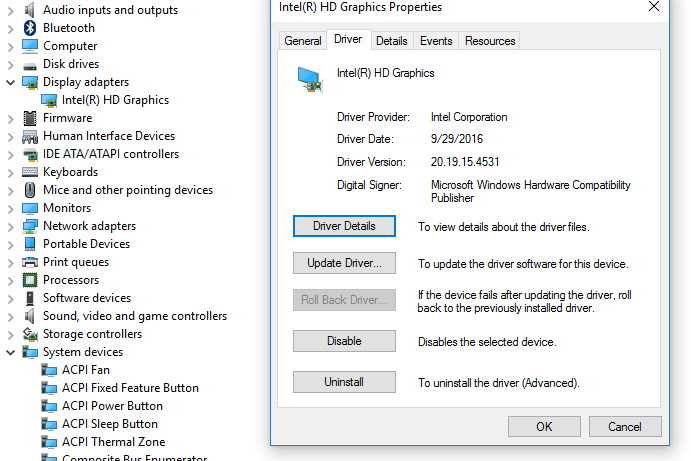Click the Mice and other pointing devices icon
The width and height of the screenshot is (691, 461).
pos(30,190)
